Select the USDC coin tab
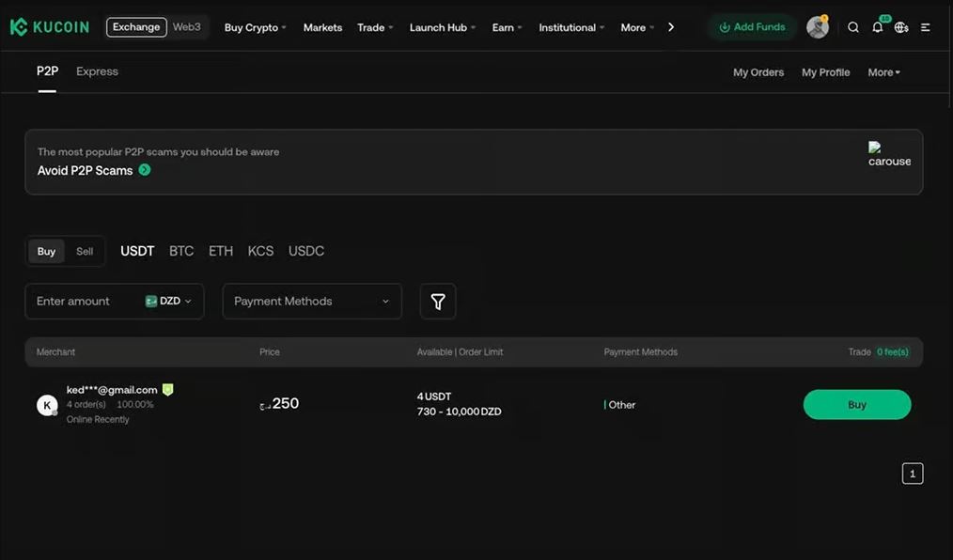Screen dimensions: 953x560 point(306,251)
